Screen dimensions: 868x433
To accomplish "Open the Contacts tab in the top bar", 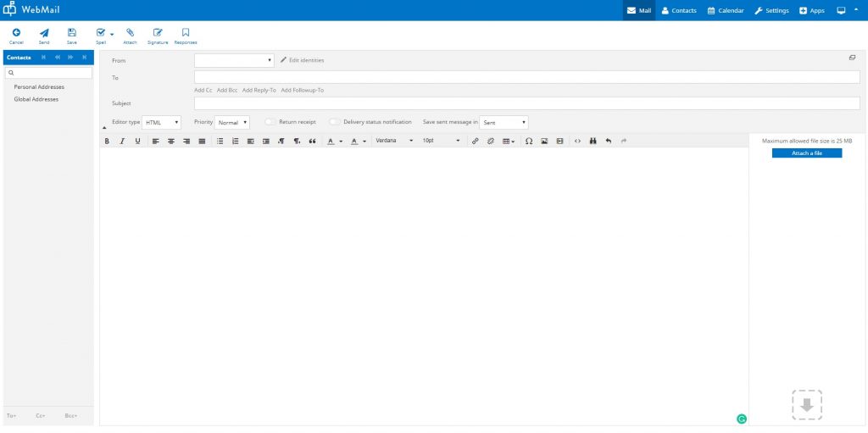I will click(x=679, y=10).
